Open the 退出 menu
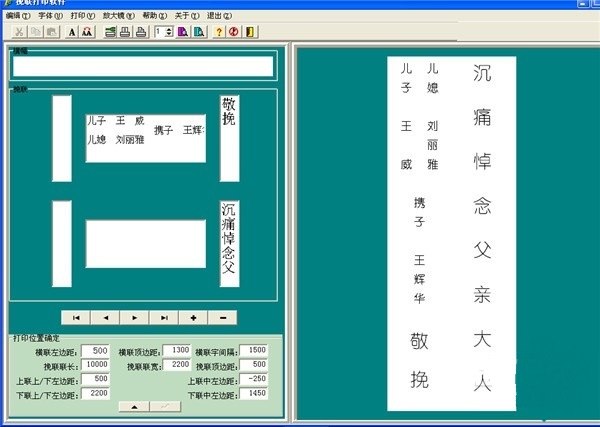600x427 pixels. 219,16
